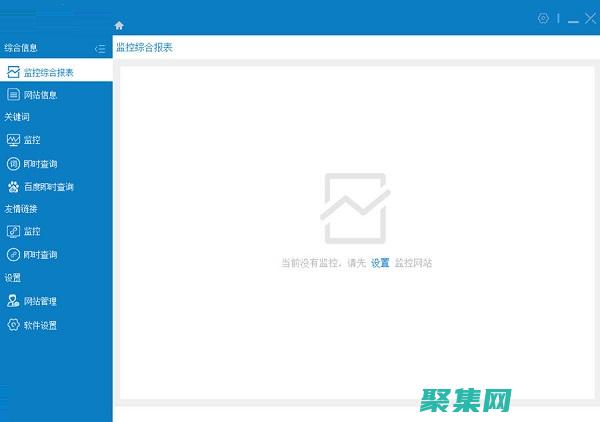This screenshot has width=600, height=422.
Task: Click the blue 设置 link in the empty message
Action: pos(380,263)
